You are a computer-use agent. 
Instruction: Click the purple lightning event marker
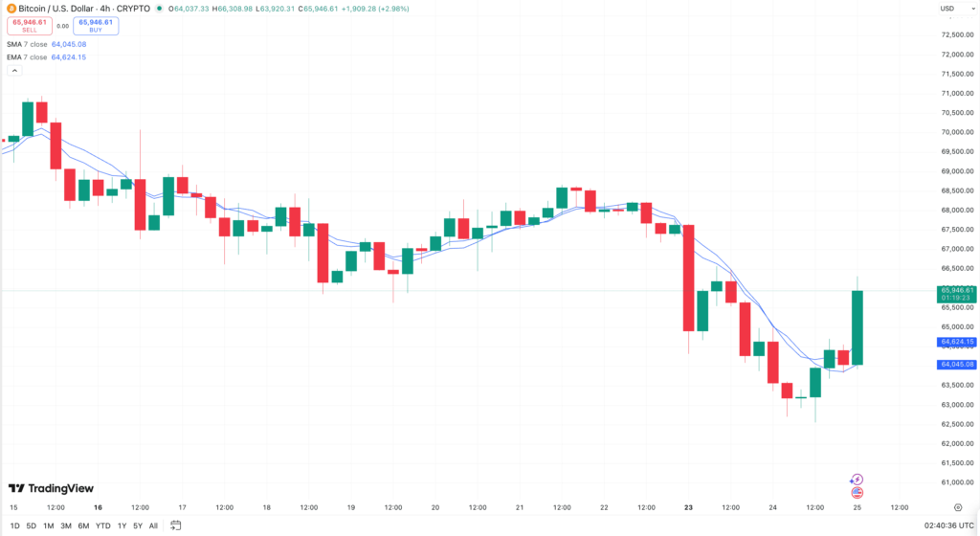[857, 479]
